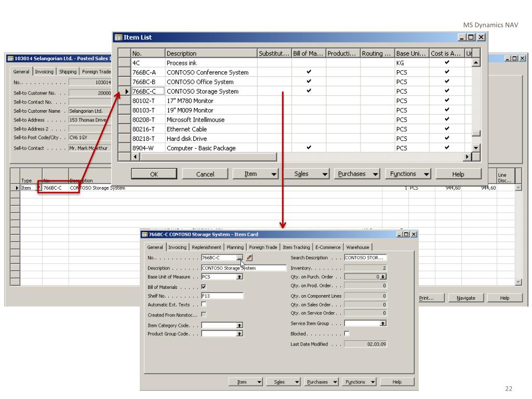Viewport: 532px width, 399px height.
Task: Open Functions dropdown on Item Card
Action: 360,382
